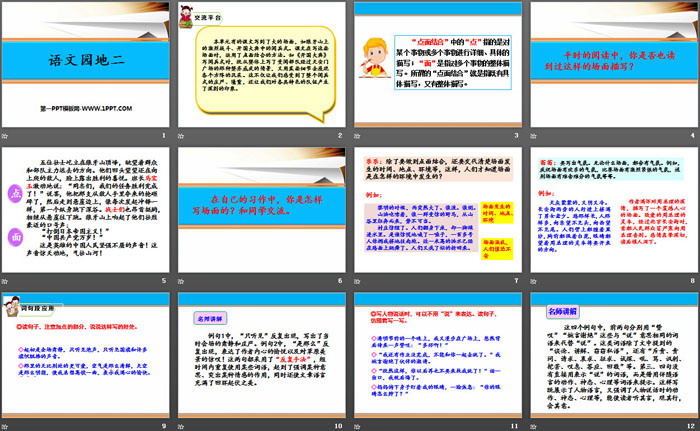
Task: Click the animation star icon under slide 6
Action: [x=181, y=281]
